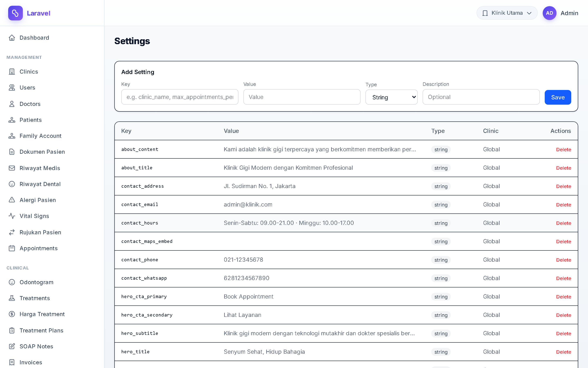This screenshot has width=588, height=368.
Task: Delete the contact_phone setting
Action: pyautogui.click(x=563, y=260)
